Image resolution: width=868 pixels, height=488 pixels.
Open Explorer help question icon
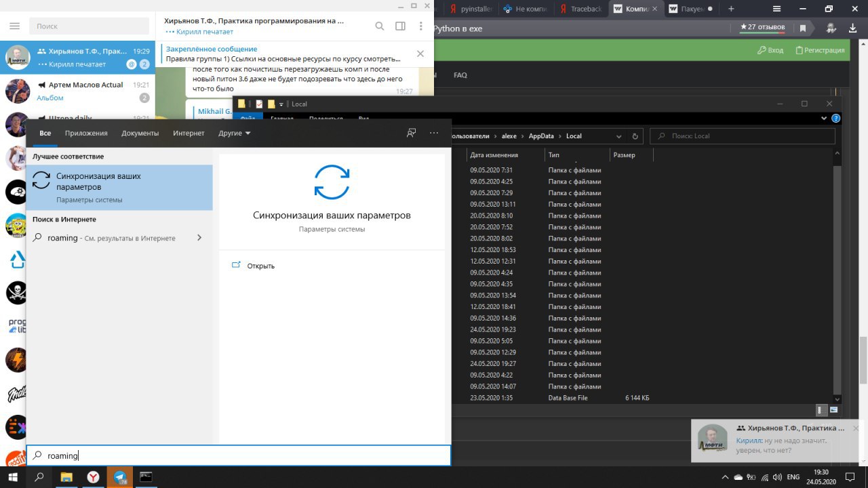(x=837, y=118)
